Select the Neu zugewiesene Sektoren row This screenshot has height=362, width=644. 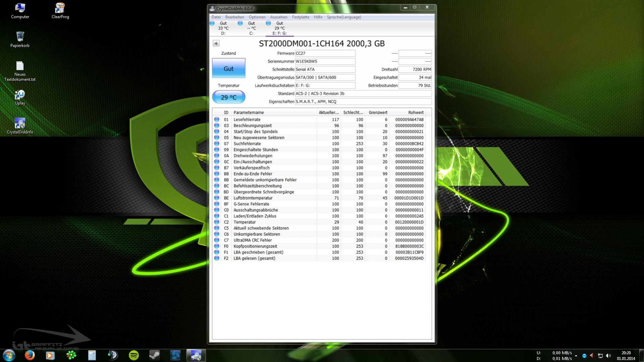point(319,138)
